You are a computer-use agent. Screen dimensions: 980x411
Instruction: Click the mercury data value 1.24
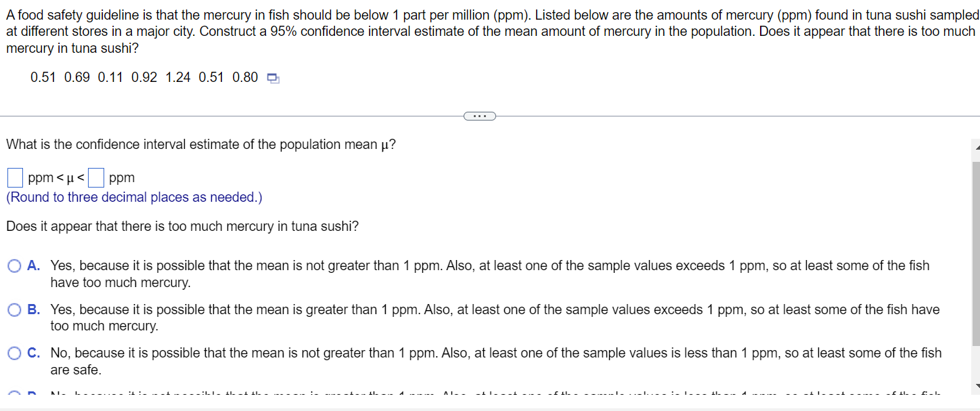pos(178,78)
